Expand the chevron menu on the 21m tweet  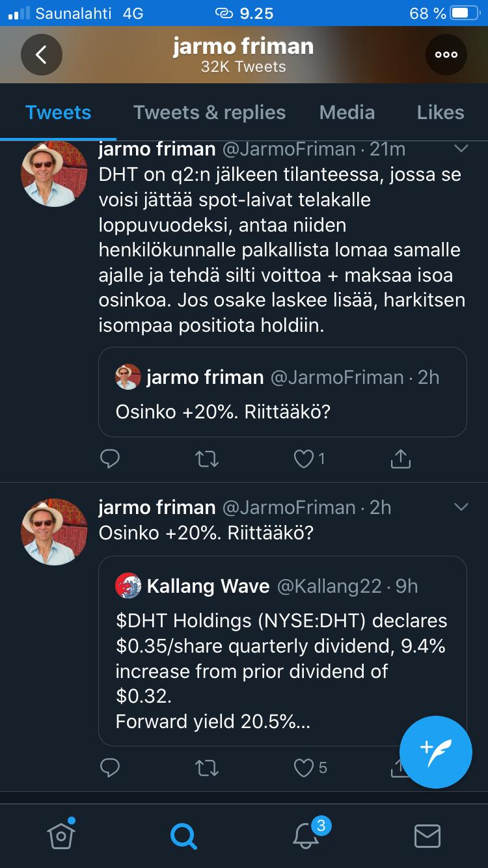click(x=461, y=149)
